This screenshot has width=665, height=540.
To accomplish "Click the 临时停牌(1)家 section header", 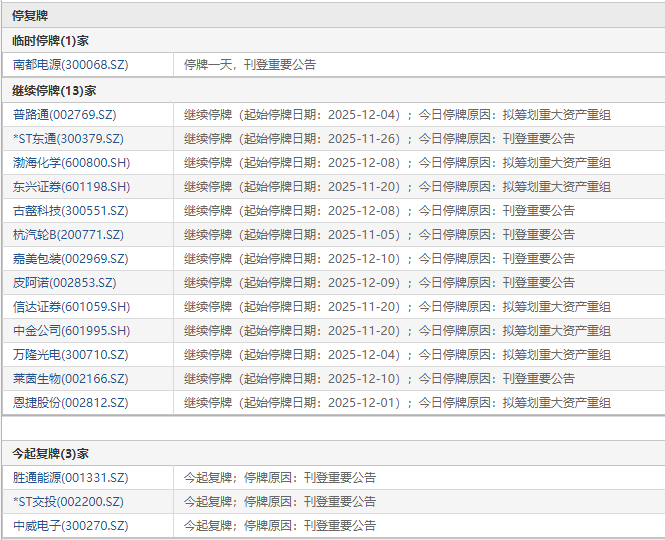I will pos(51,41).
